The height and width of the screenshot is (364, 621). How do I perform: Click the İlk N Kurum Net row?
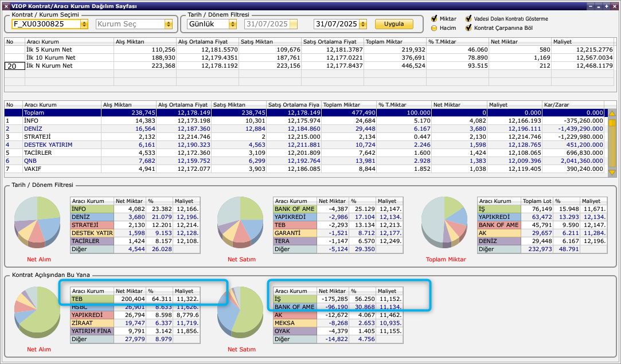(310, 66)
